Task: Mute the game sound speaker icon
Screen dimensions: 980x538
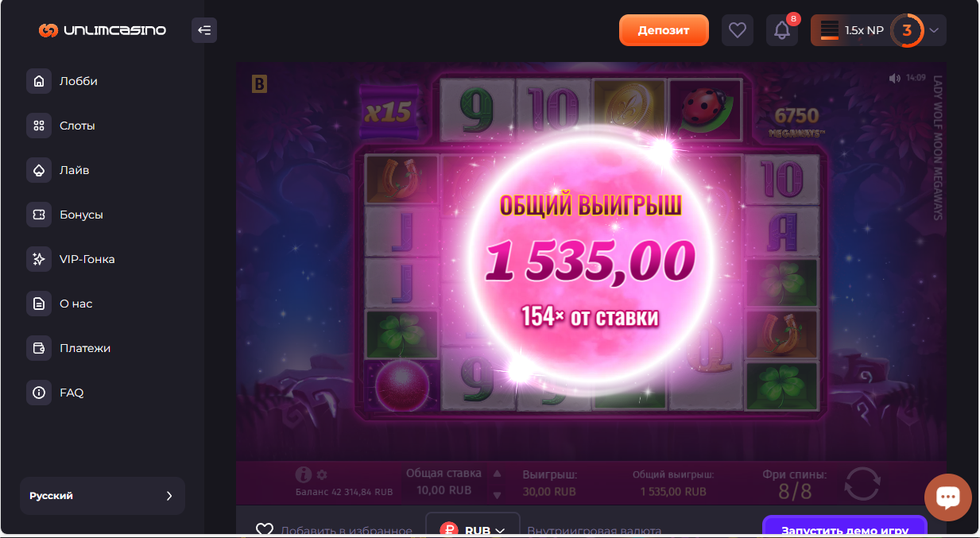Action: point(895,78)
